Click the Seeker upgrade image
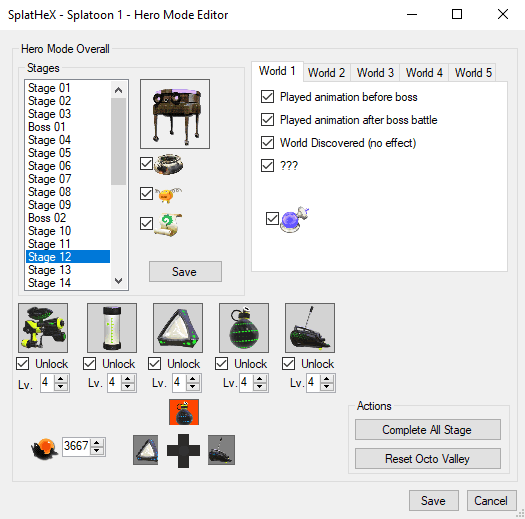 [x=310, y=328]
